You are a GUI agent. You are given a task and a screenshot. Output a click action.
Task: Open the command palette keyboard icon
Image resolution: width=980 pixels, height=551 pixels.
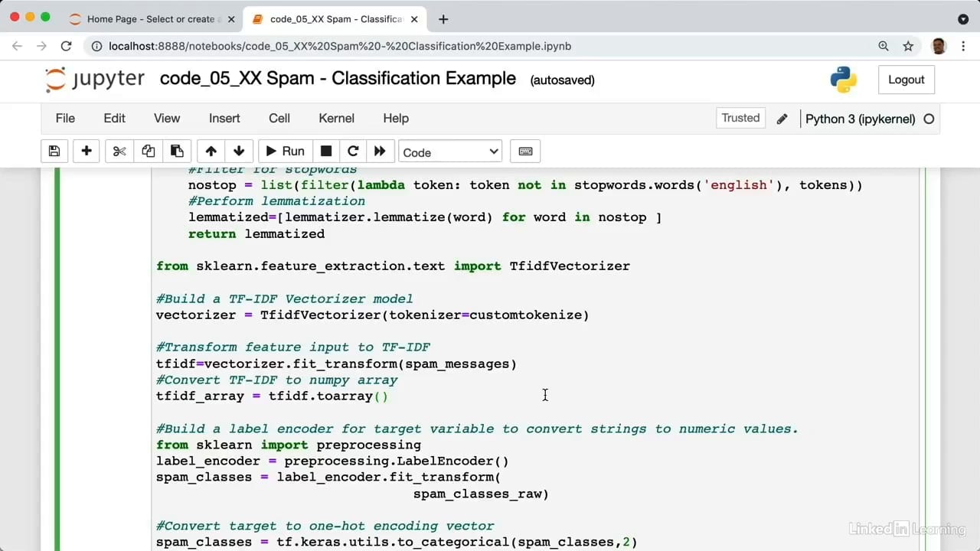(525, 152)
